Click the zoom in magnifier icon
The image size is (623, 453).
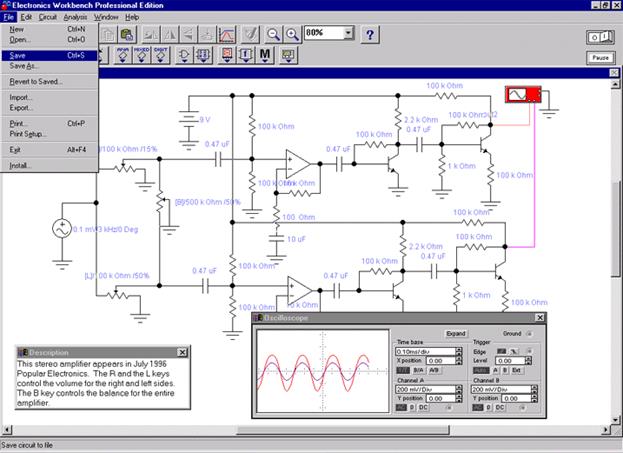[x=292, y=35]
